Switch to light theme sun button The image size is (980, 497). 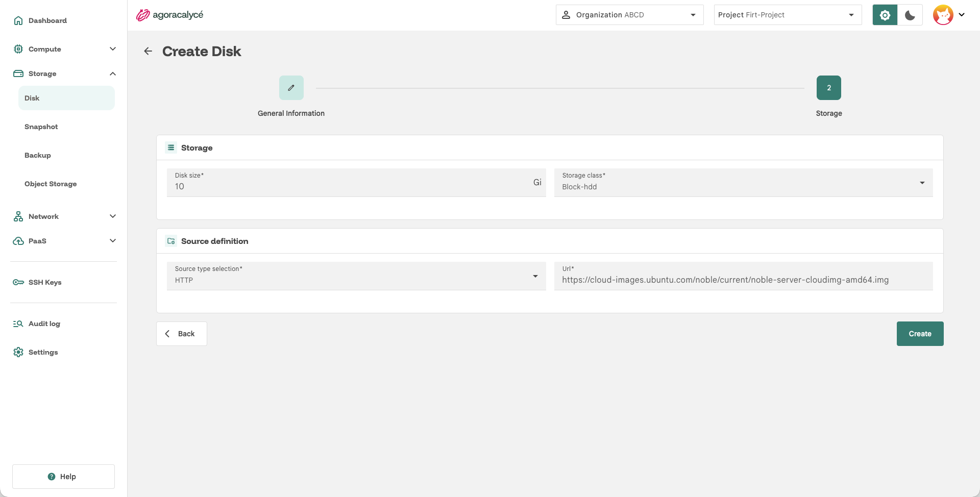(x=885, y=15)
